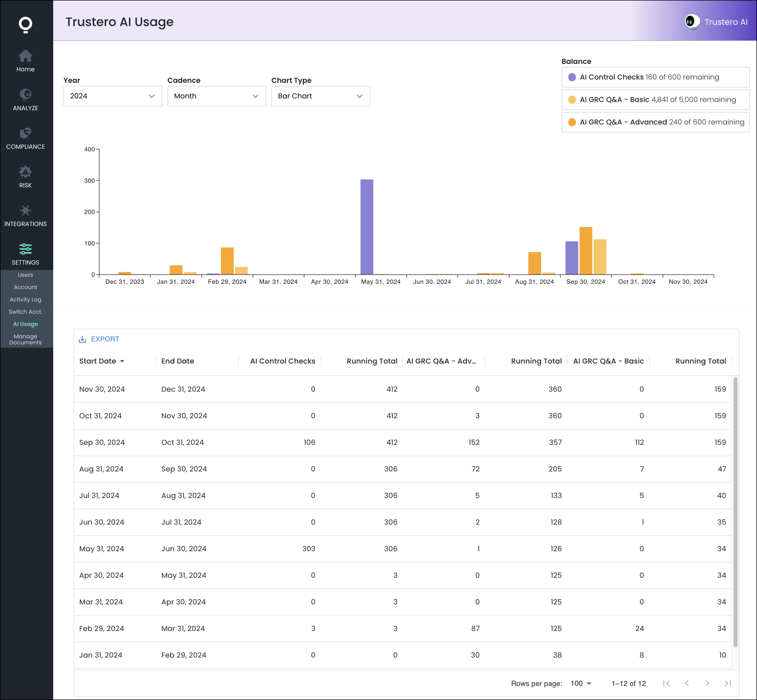Click AI Control Checks balance row
The image size is (757, 700).
(x=656, y=77)
